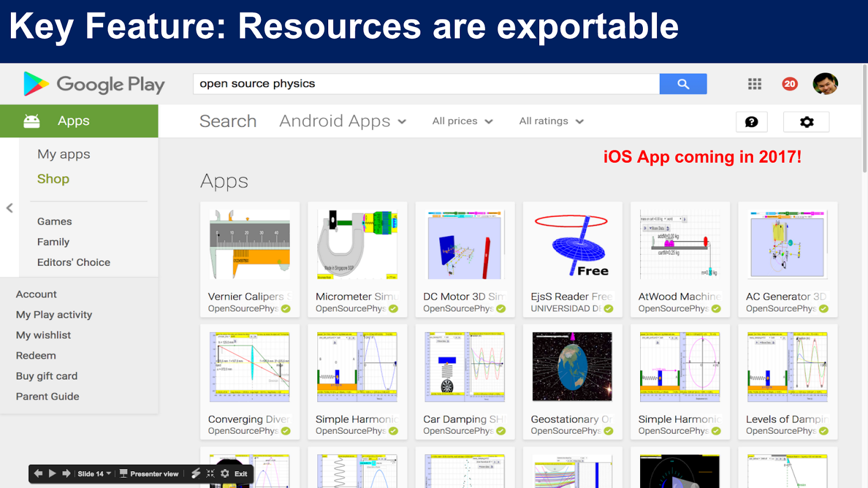
Task: Expand the All prices filter
Action: click(x=463, y=121)
